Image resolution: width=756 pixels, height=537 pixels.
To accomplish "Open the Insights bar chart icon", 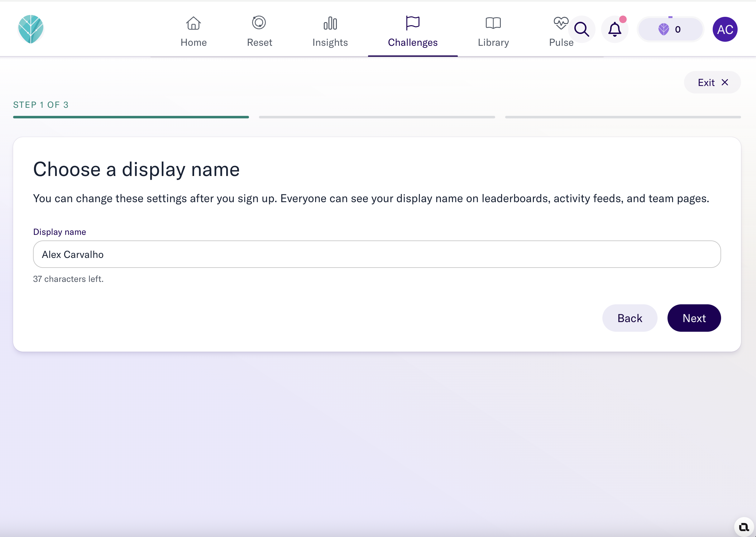I will click(330, 23).
